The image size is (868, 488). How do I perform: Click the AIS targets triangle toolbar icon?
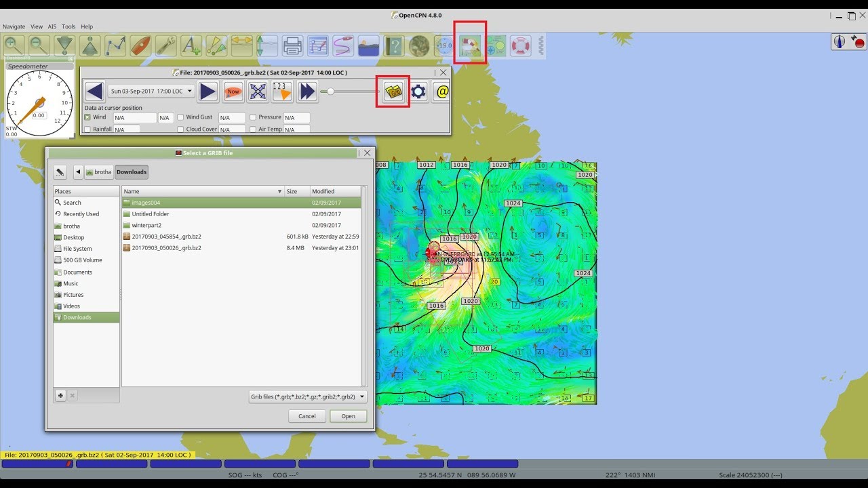(x=216, y=45)
